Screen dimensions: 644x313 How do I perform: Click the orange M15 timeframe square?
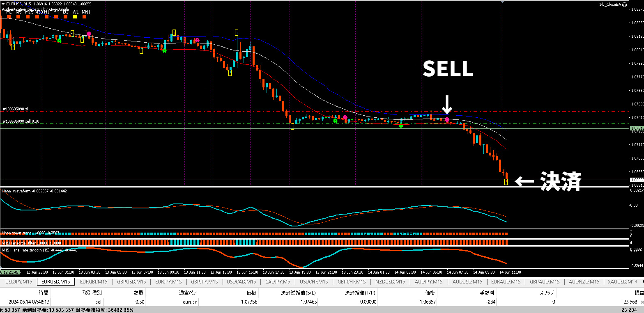click(x=28, y=17)
